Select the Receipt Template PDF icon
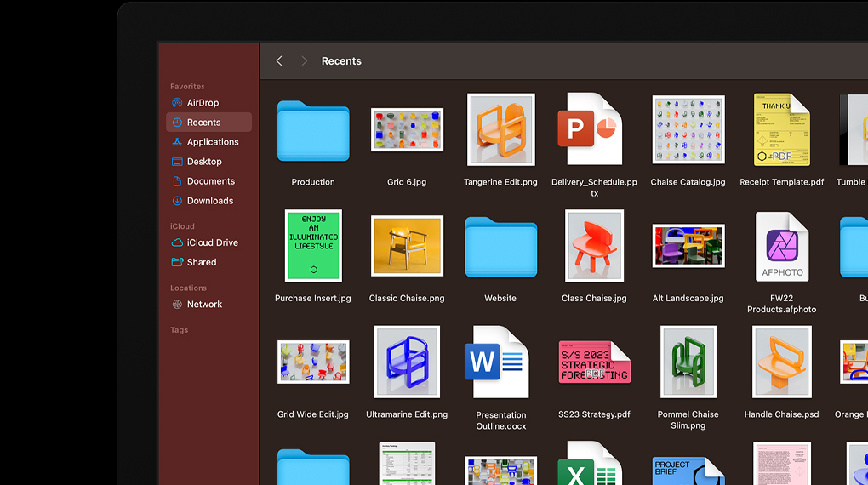This screenshot has height=485, width=868. 781,130
